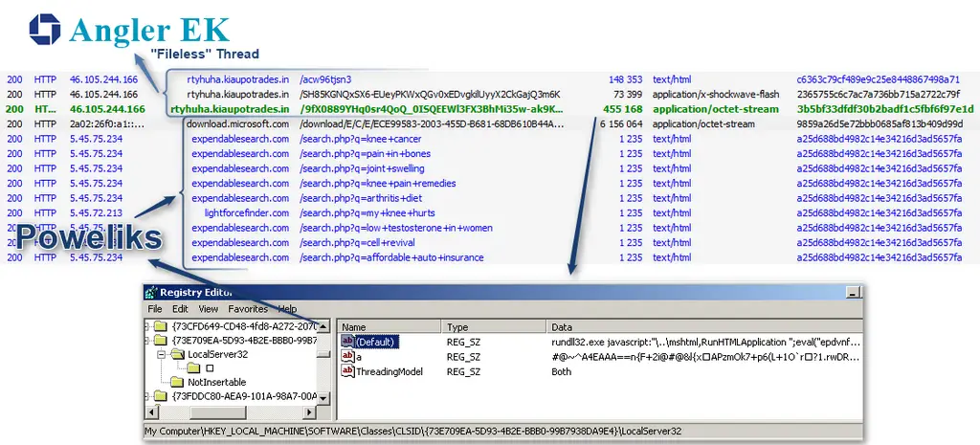
Task: Select the {73E709EA-5D93-4B2E-BBB0 key
Action: (x=244, y=341)
